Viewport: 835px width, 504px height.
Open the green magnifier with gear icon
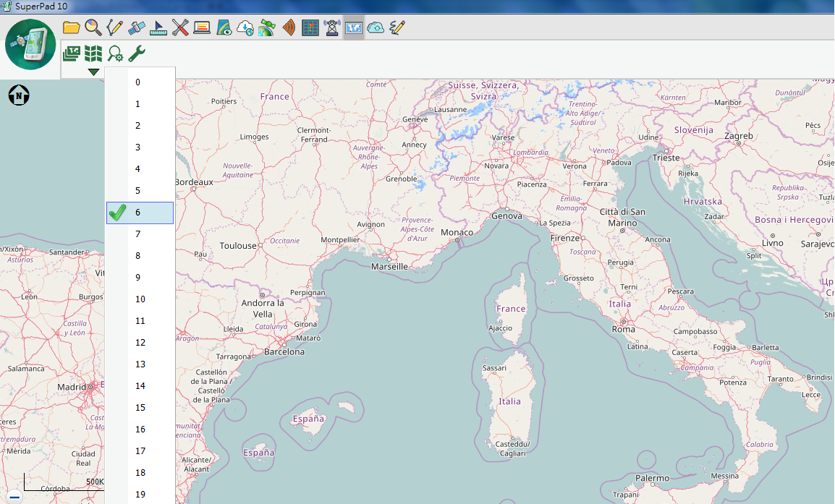pos(115,54)
